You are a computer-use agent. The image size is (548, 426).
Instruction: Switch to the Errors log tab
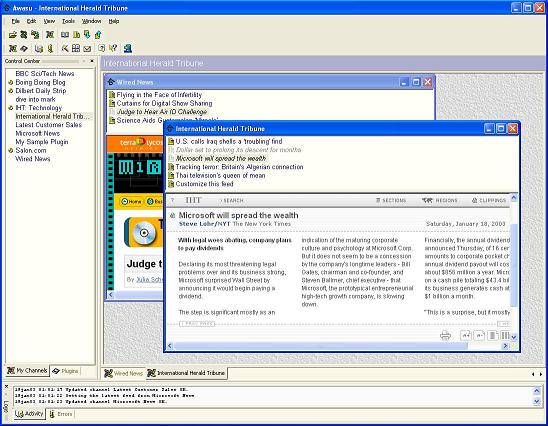[61, 414]
